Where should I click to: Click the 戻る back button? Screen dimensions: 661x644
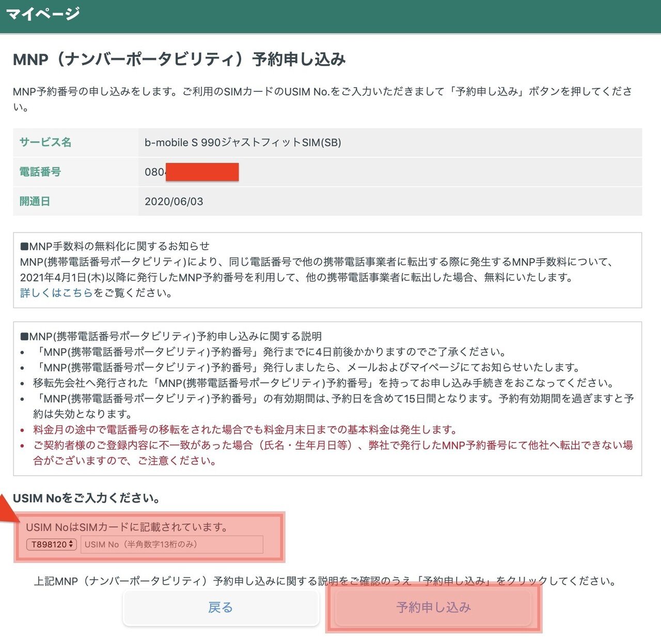(x=221, y=608)
